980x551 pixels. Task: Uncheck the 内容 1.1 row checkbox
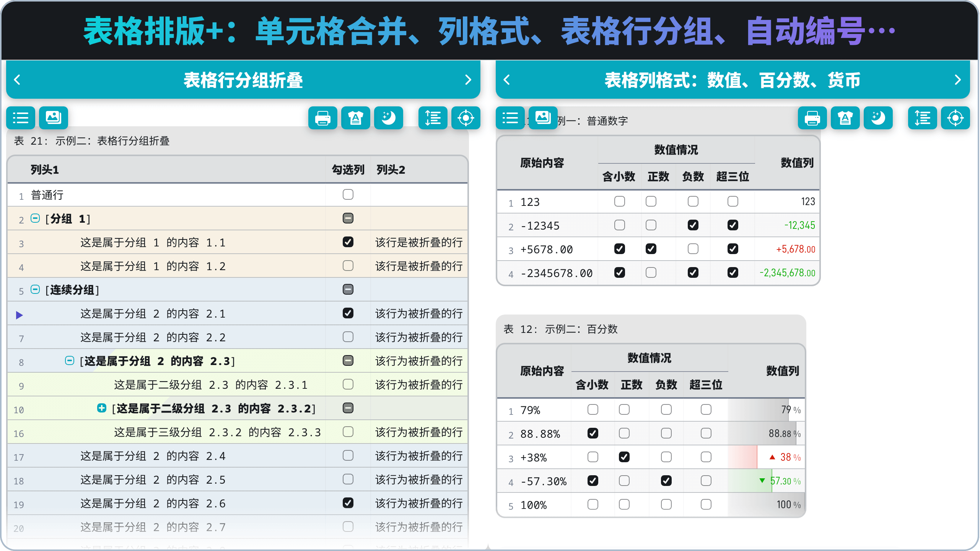(x=348, y=242)
